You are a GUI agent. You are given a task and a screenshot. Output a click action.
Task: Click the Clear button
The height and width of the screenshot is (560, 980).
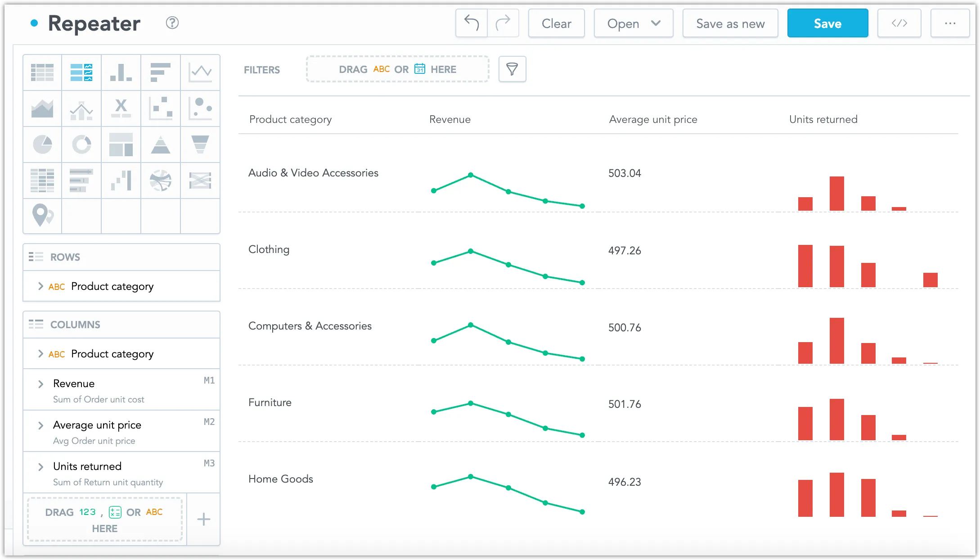[556, 24]
